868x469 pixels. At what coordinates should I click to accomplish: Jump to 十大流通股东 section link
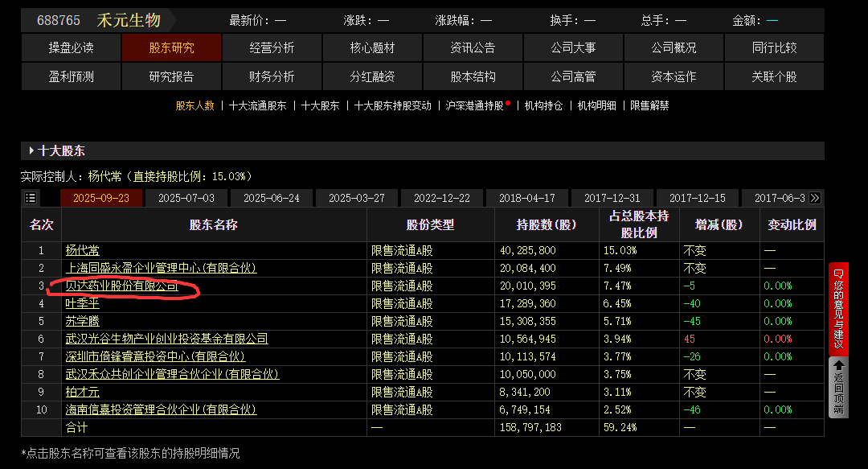point(257,105)
